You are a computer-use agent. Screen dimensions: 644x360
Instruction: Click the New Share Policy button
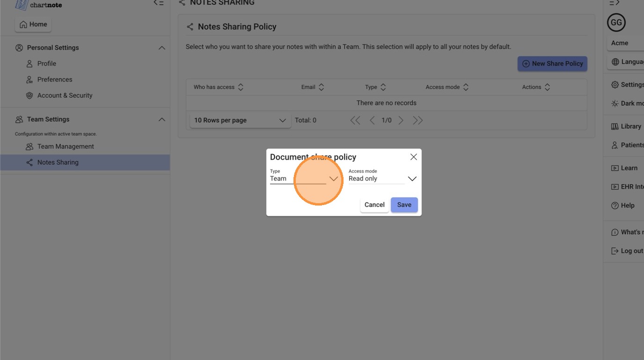pyautogui.click(x=552, y=64)
